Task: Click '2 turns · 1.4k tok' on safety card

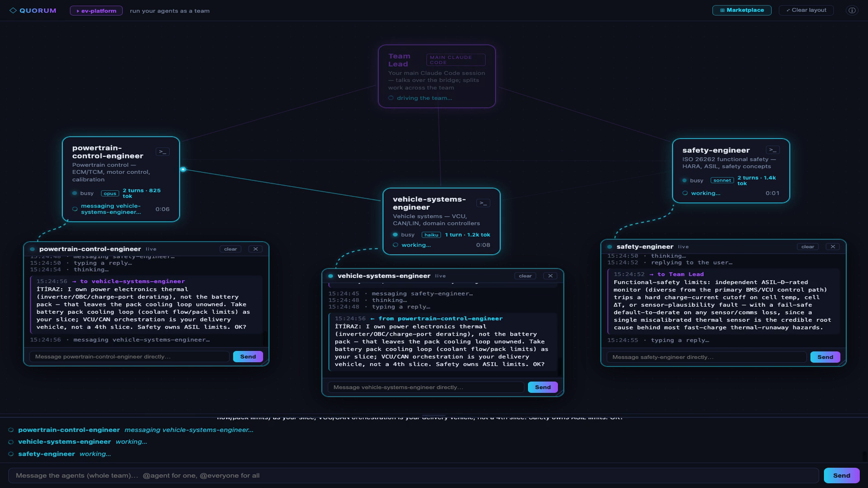Action: [756, 180]
